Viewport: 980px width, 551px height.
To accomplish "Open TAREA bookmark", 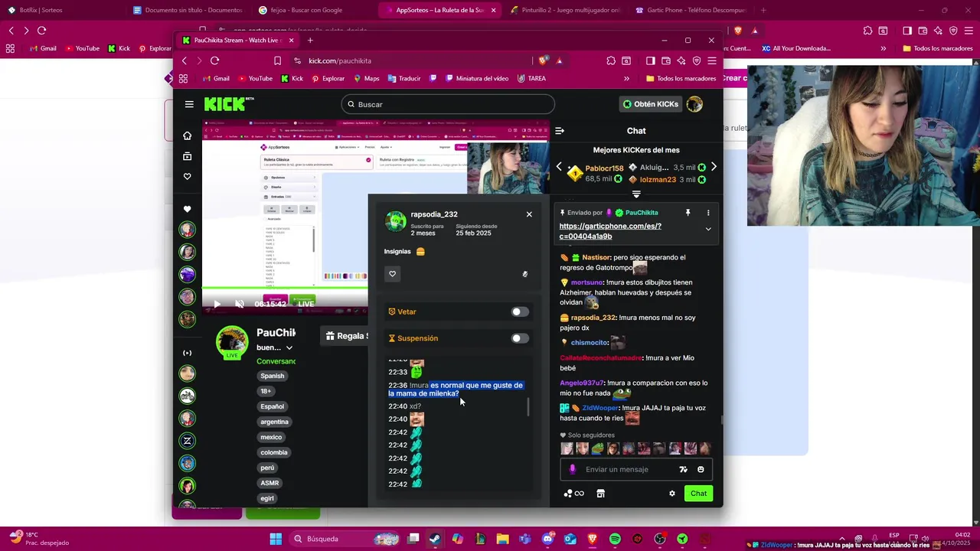I will (531, 78).
